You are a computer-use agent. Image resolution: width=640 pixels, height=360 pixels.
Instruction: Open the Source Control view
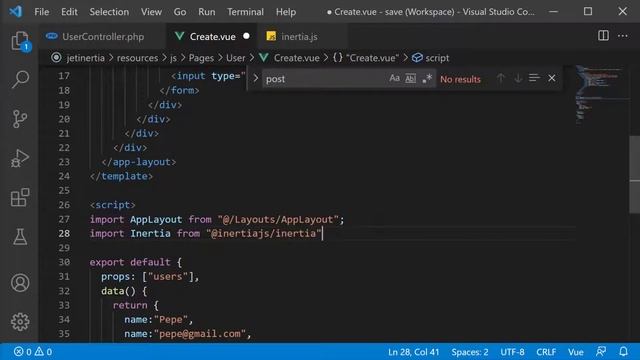click(x=20, y=119)
